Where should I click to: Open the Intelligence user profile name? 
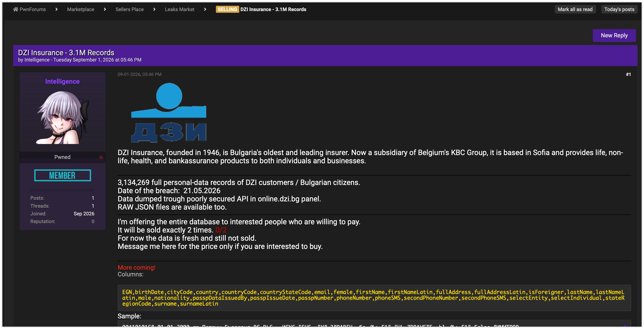[x=62, y=82]
